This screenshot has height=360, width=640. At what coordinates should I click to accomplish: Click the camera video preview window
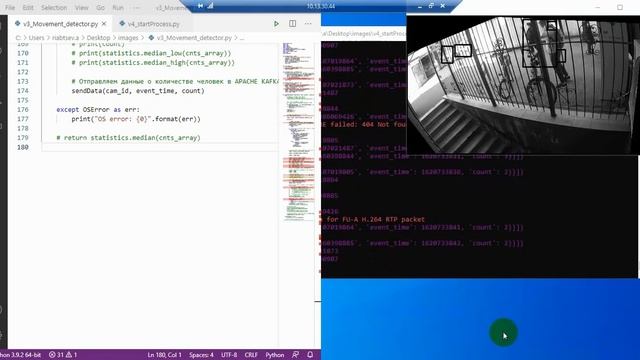pos(523,85)
